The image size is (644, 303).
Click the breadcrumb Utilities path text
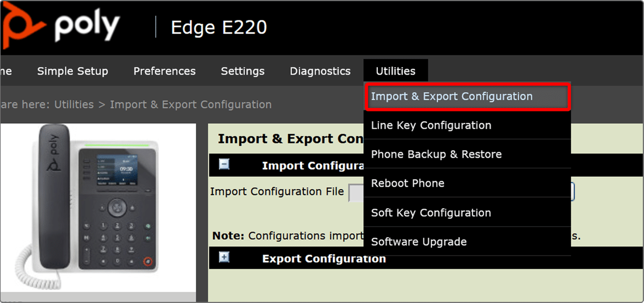pos(74,105)
